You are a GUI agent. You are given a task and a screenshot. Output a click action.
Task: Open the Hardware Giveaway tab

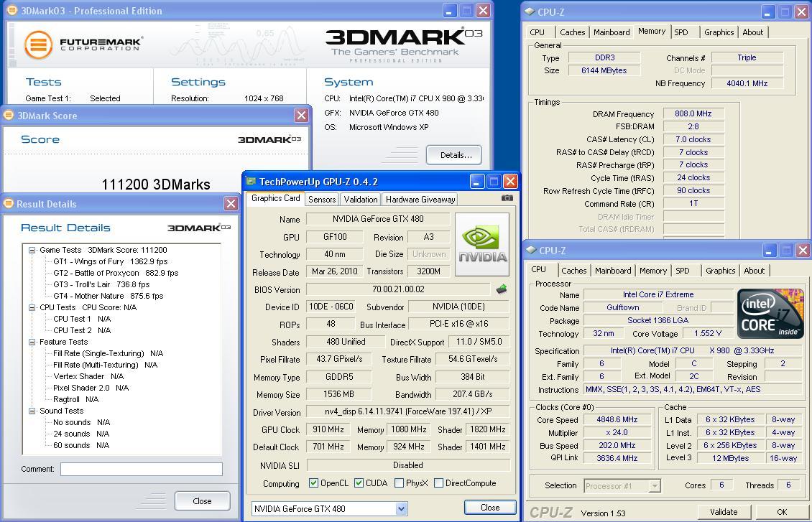click(420, 199)
